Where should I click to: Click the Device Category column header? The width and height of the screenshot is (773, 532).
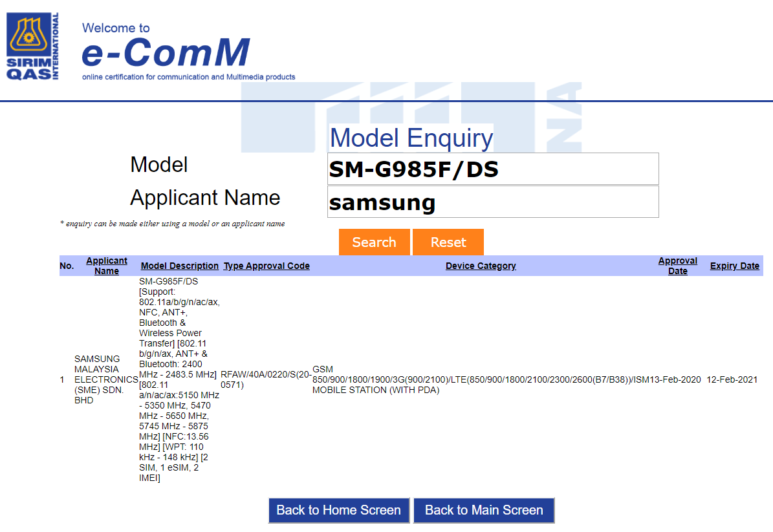pyautogui.click(x=481, y=266)
